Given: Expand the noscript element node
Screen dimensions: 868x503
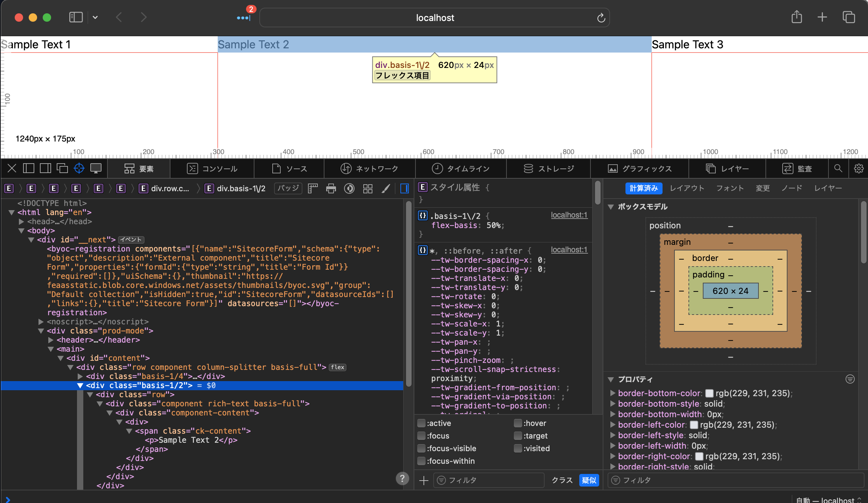Looking at the screenshot, I should 41,322.
